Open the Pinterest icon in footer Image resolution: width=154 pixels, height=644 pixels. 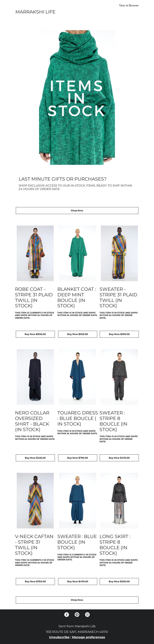[77, 615]
